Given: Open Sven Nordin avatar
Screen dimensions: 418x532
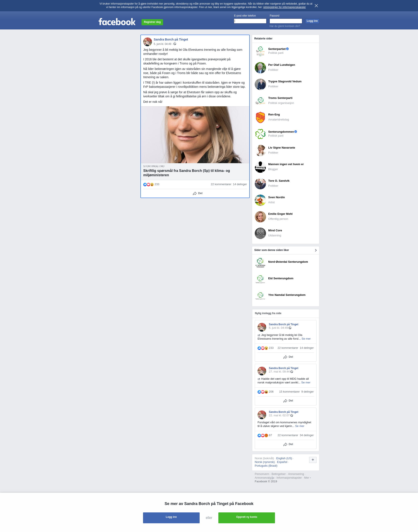Looking at the screenshot, I should [x=260, y=200].
